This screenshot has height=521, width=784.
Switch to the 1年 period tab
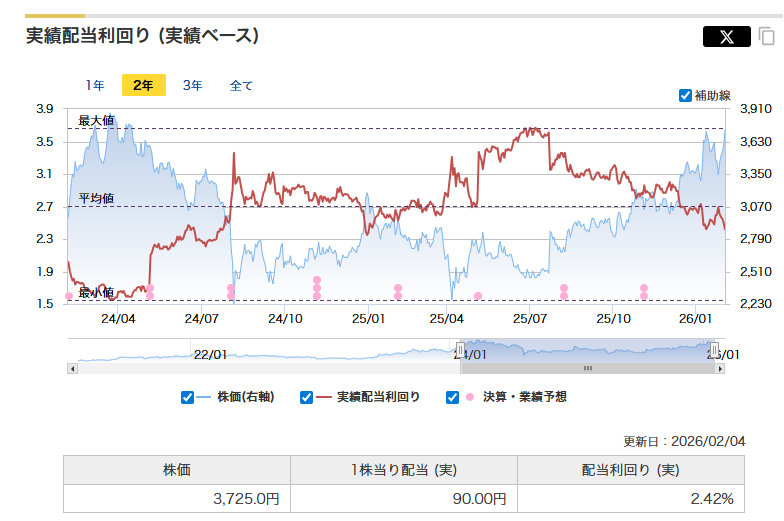click(x=95, y=85)
